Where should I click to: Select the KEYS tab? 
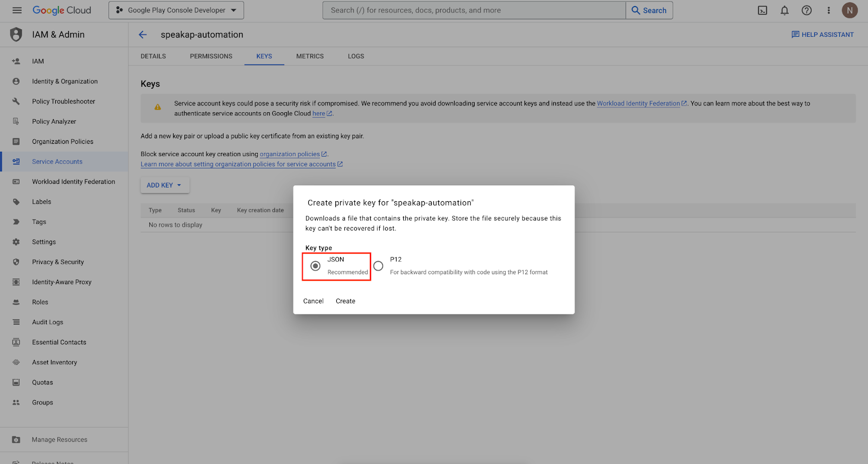click(264, 56)
